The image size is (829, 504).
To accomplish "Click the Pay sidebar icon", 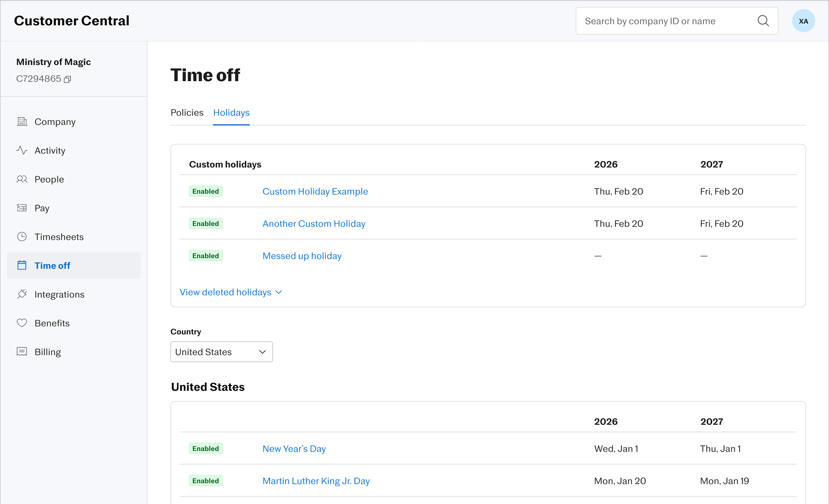I will pyautogui.click(x=22, y=208).
